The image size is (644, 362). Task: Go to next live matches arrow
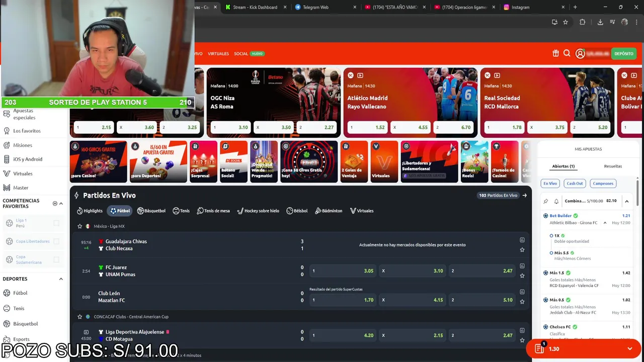point(525,196)
